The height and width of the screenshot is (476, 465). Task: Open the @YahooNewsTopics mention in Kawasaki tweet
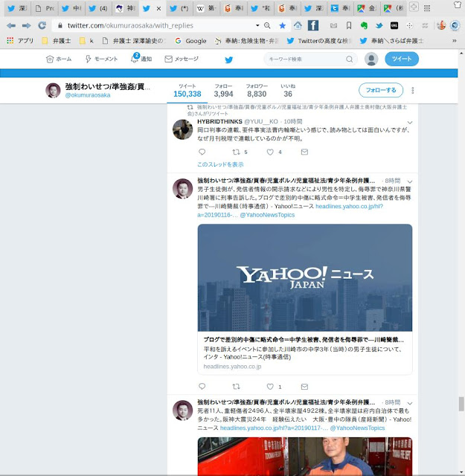(x=267, y=215)
